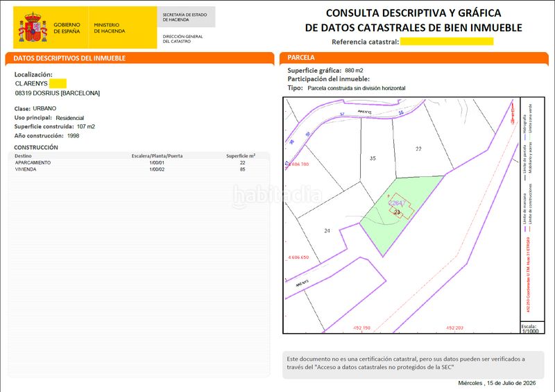
Task: Select the 'CL ARENYS' street address text
Action: (x=31, y=83)
